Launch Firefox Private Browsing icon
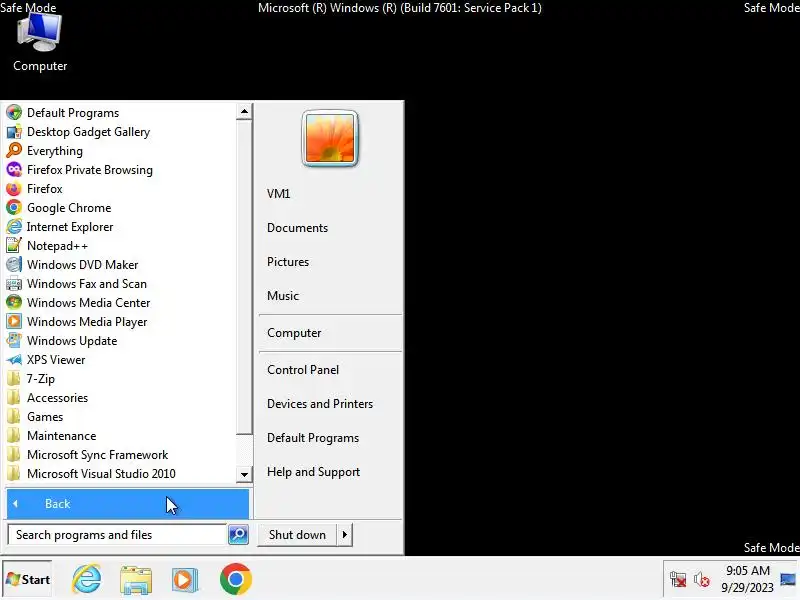 [14, 169]
